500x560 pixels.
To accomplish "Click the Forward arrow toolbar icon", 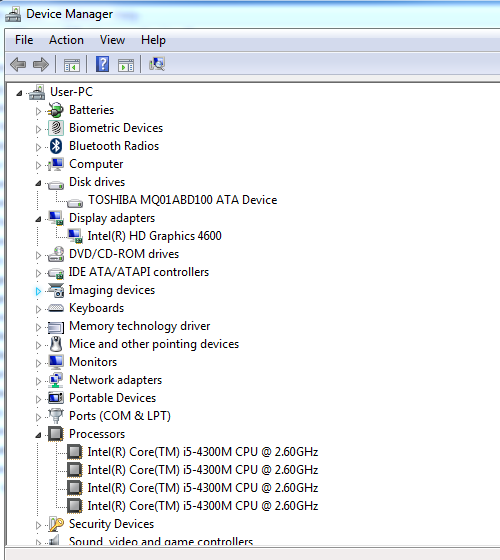I will [x=41, y=65].
